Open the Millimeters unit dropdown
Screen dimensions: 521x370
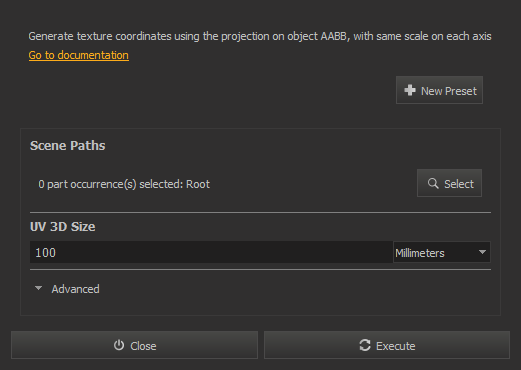coord(442,252)
